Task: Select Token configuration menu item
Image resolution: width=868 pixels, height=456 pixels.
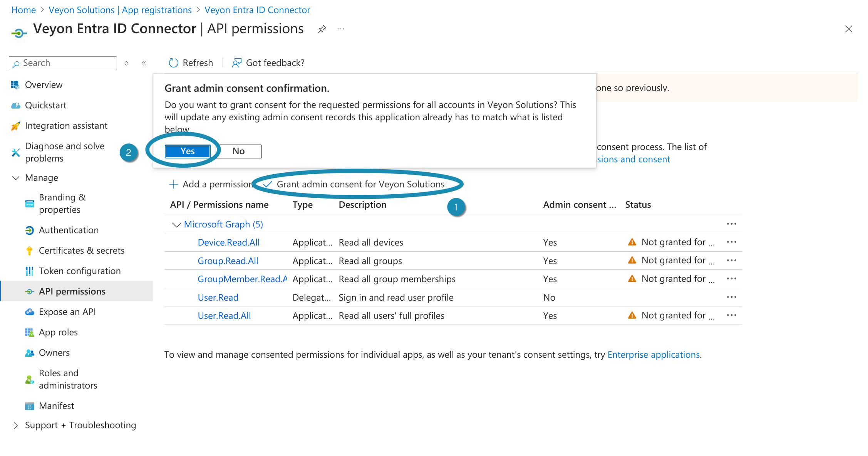Action: 80,271
